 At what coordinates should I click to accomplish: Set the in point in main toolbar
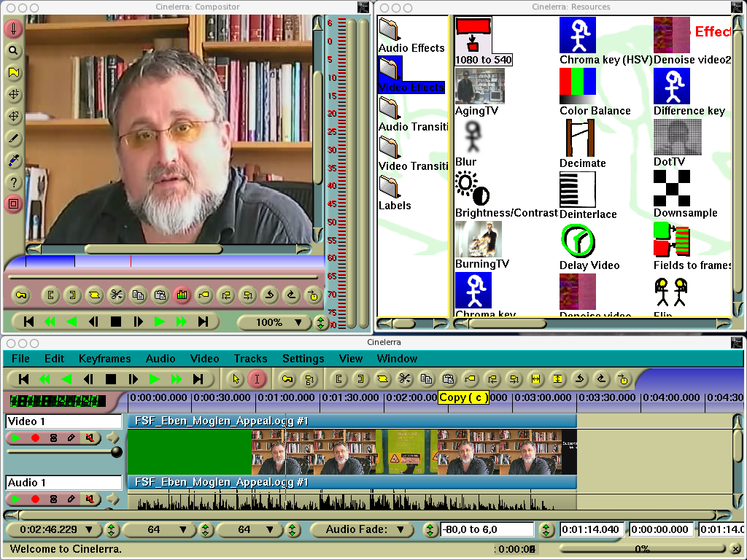[338, 379]
